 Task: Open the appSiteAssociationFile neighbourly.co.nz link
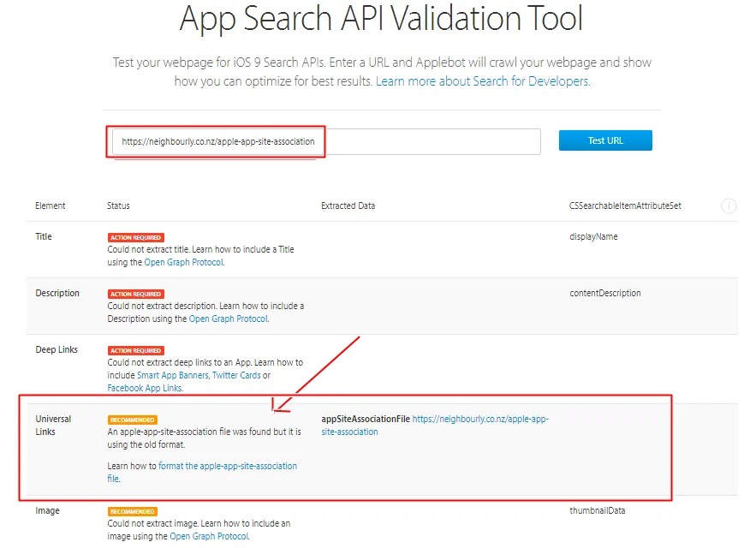point(435,426)
